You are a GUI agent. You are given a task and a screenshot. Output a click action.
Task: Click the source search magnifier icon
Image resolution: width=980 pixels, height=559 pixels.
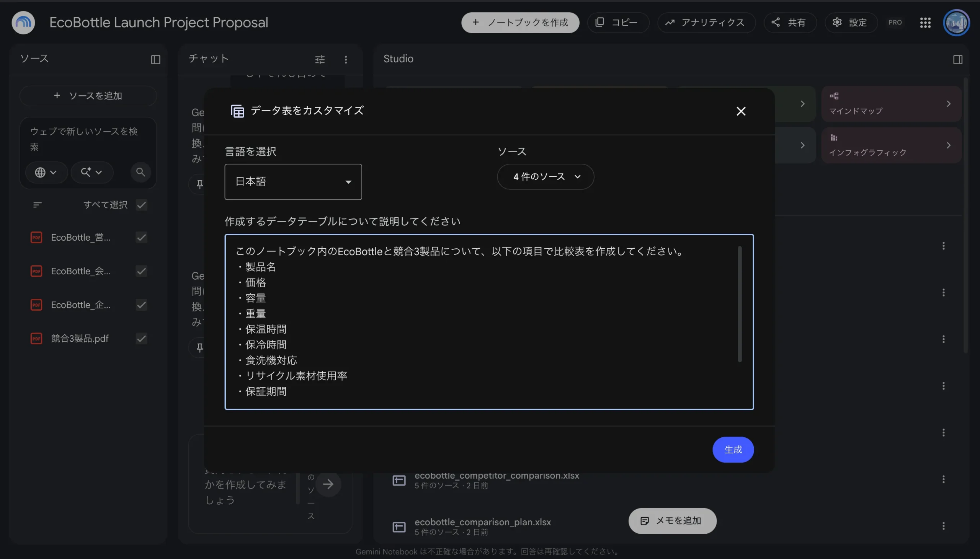pos(140,172)
